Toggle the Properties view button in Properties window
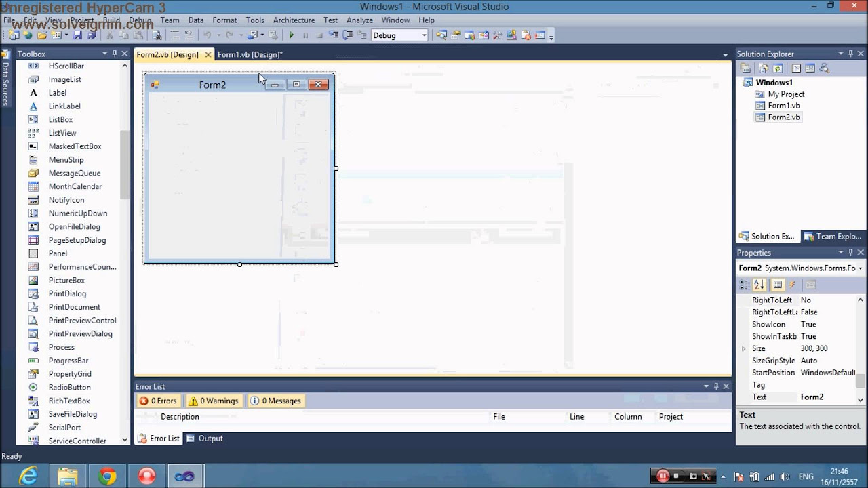This screenshot has height=488, width=868. point(778,285)
